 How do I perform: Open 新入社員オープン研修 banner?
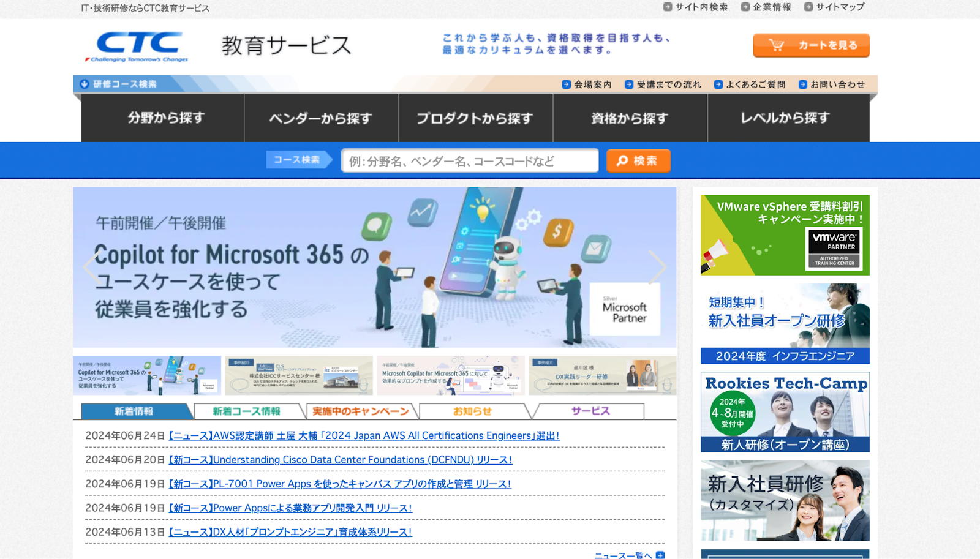pos(785,323)
